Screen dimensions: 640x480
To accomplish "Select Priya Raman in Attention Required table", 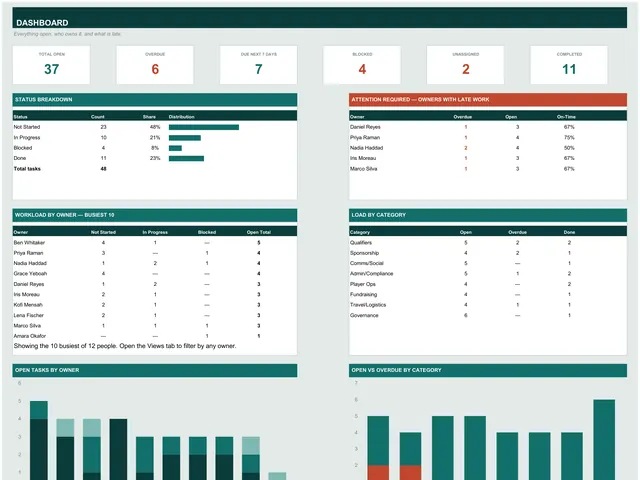I will 365,138.
